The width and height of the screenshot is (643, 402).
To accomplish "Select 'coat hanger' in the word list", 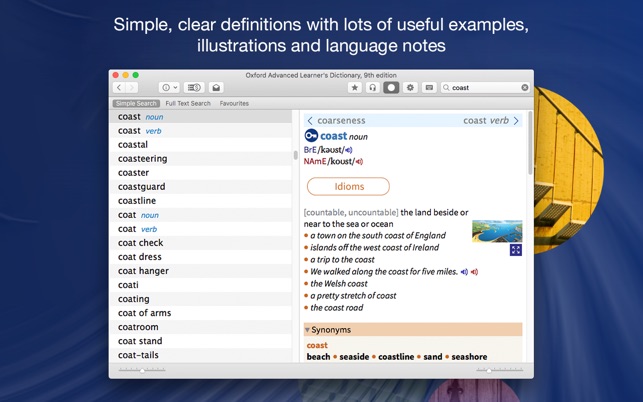I will [x=201, y=271].
